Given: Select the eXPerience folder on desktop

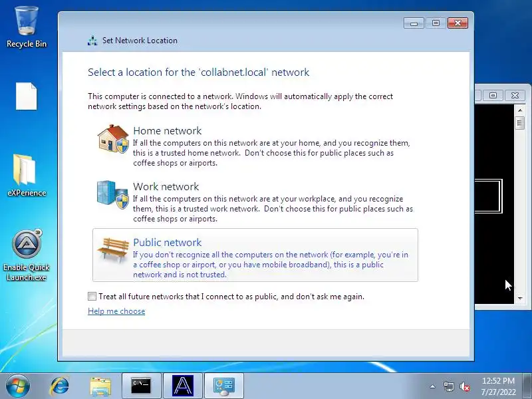Looking at the screenshot, I should [x=27, y=176].
